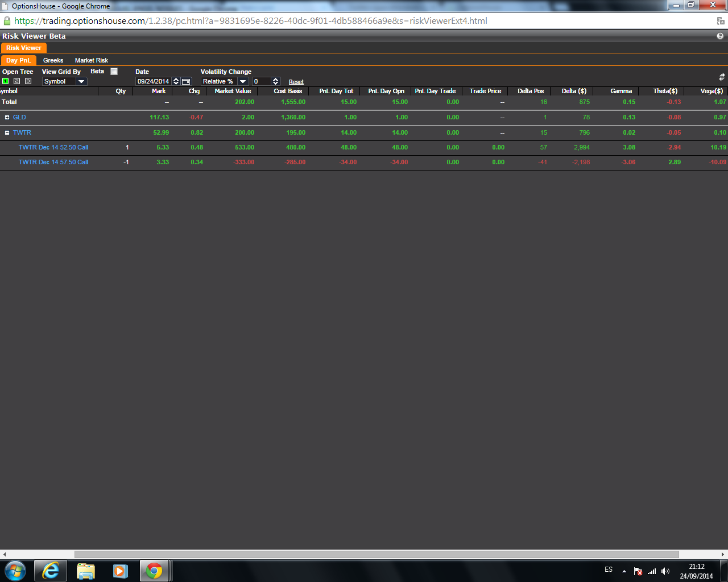Toggle the Beta checkbox
The width and height of the screenshot is (728, 582).
coord(114,72)
